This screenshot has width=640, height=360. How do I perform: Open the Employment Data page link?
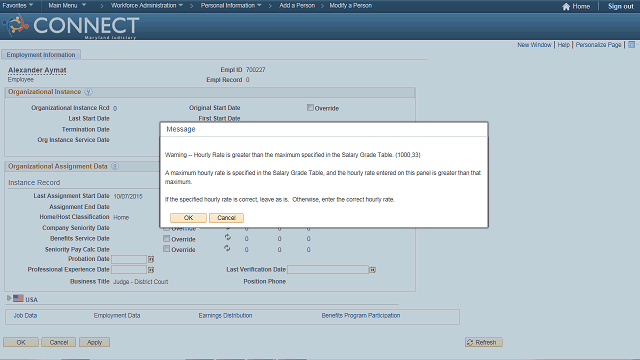coord(117,316)
